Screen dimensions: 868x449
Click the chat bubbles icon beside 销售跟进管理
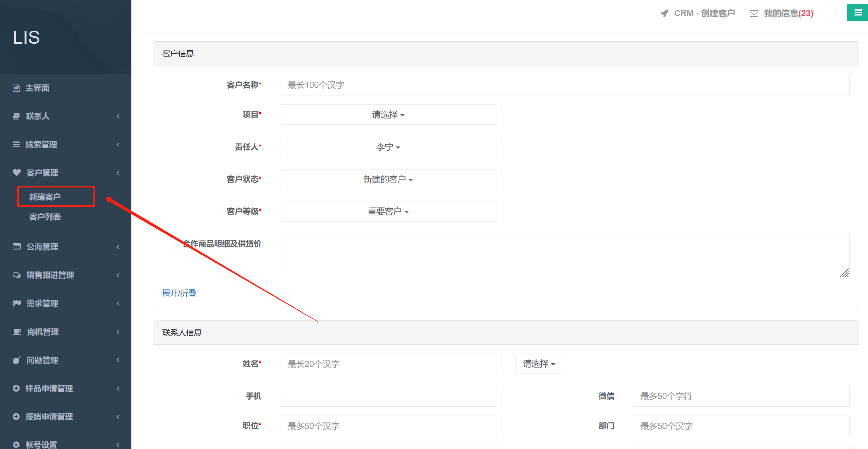coord(17,275)
